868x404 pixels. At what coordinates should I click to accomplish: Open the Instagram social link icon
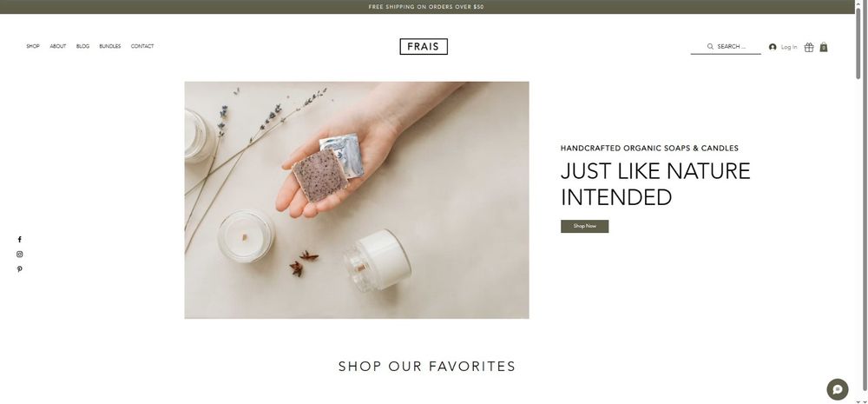(x=19, y=255)
